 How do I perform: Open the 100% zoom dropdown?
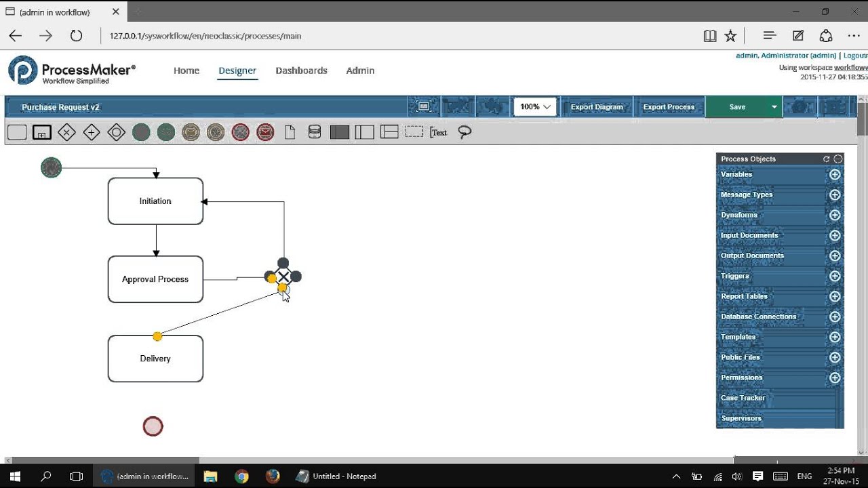[535, 106]
